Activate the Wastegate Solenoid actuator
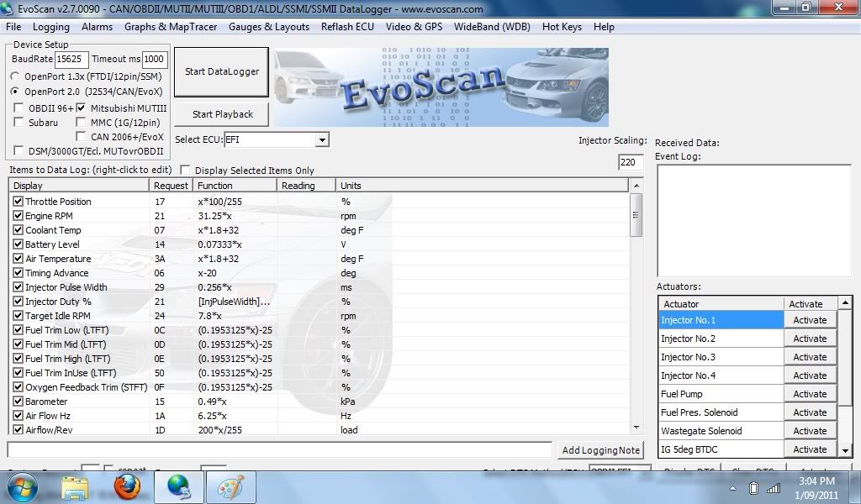Viewport: 861px width, 504px height. click(810, 431)
